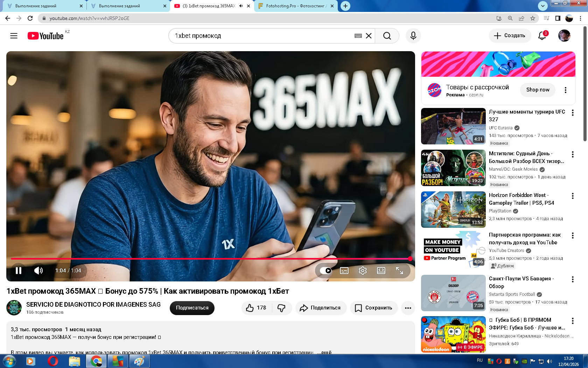The height and width of the screenshot is (368, 588).
Task: Click the Shop now ad button
Action: point(538,90)
